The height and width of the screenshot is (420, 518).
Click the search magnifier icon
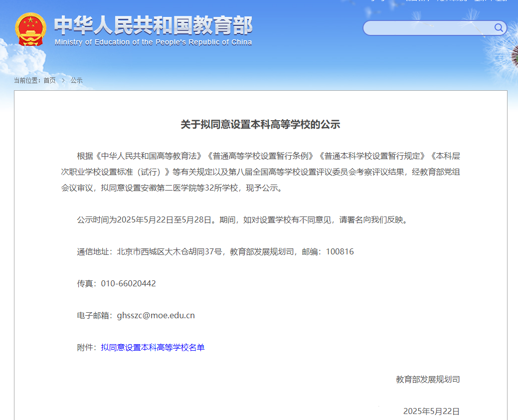[499, 28]
